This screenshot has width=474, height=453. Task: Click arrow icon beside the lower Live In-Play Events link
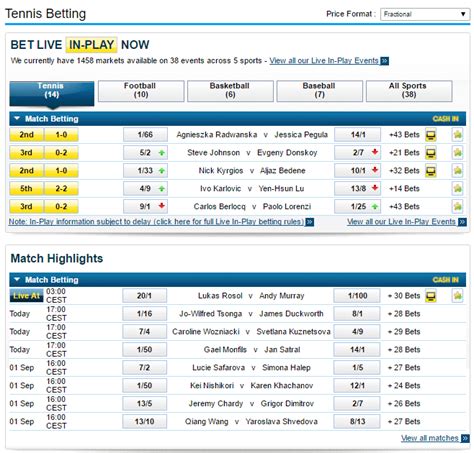[x=462, y=222]
